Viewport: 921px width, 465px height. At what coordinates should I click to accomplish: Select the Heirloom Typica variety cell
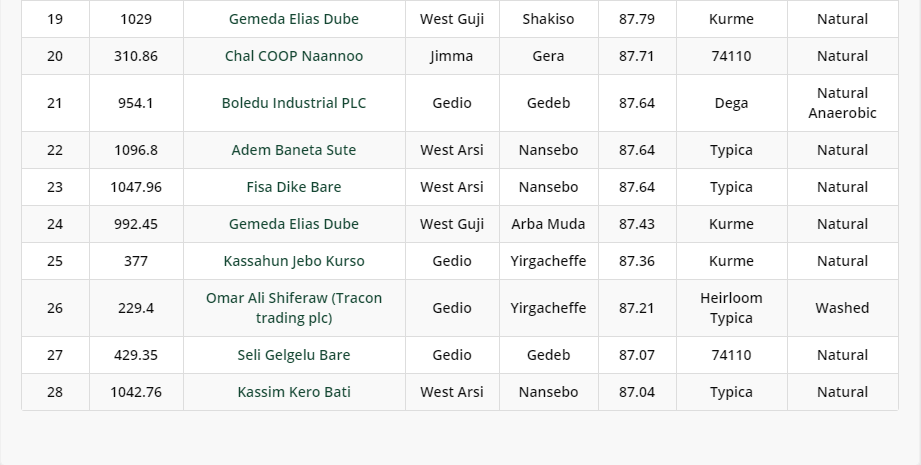(731, 308)
